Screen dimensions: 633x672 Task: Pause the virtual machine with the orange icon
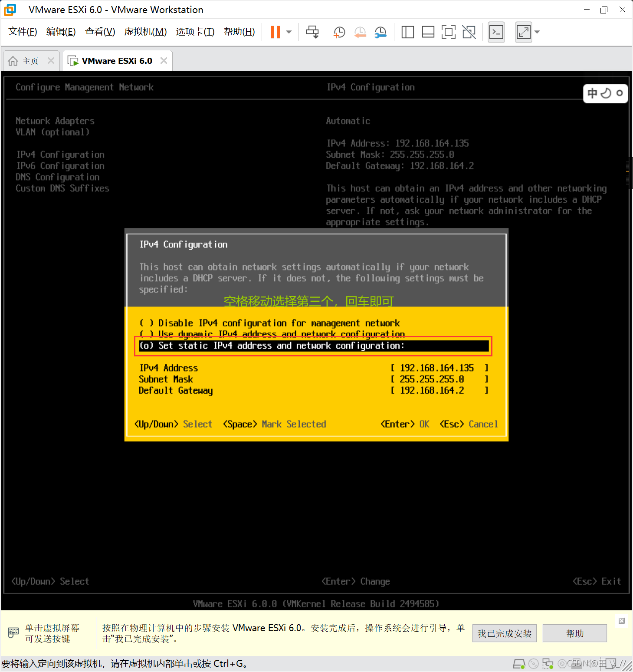tap(276, 32)
